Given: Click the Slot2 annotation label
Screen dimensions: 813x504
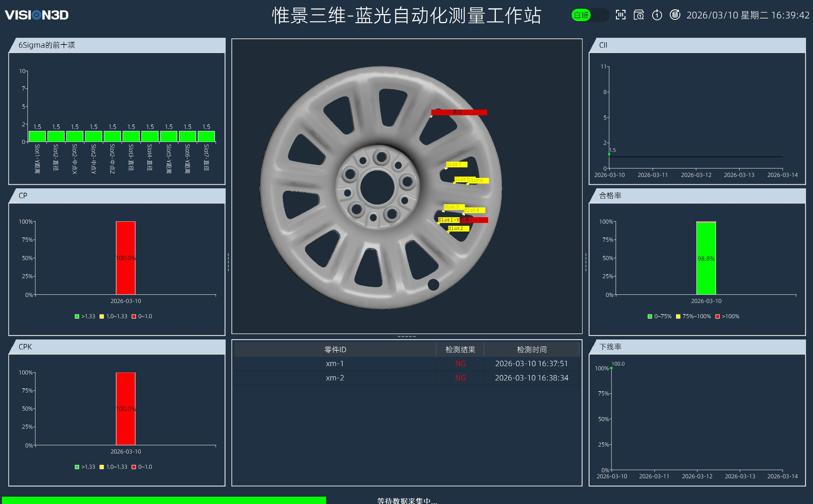Looking at the screenshot, I should click(x=459, y=229).
